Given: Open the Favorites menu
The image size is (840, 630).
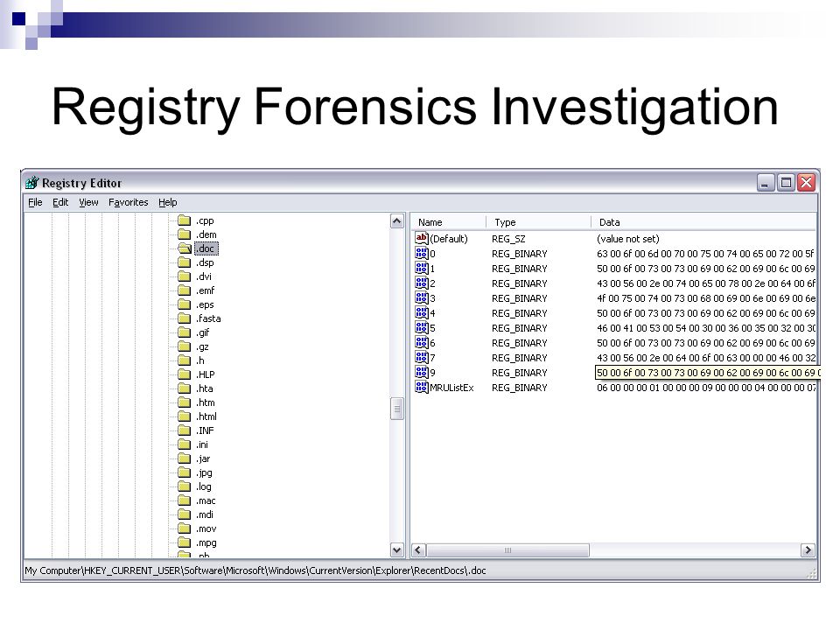Looking at the screenshot, I should click(x=128, y=202).
